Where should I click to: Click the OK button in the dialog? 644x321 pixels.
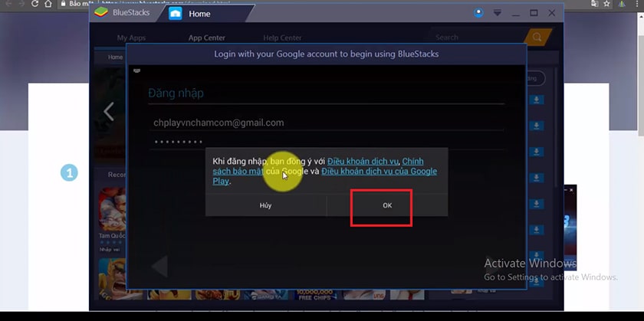(x=387, y=205)
